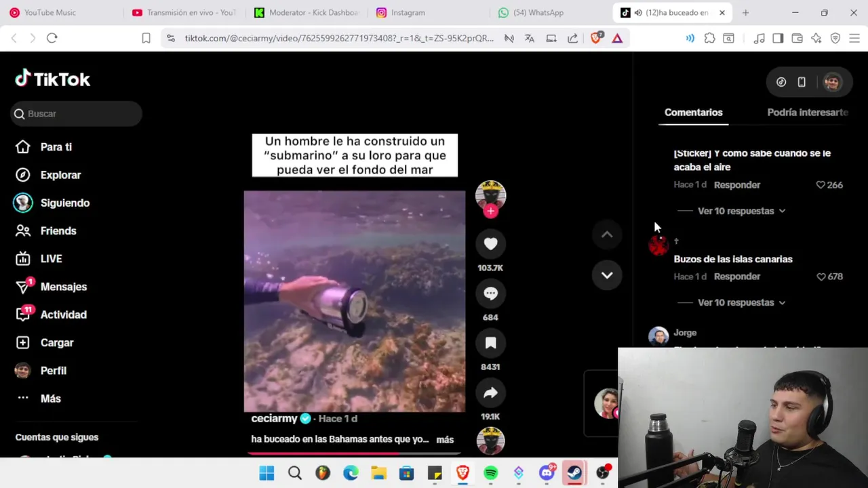Click the browser address bar URL
Viewport: 868px width, 488px height.
click(339, 39)
